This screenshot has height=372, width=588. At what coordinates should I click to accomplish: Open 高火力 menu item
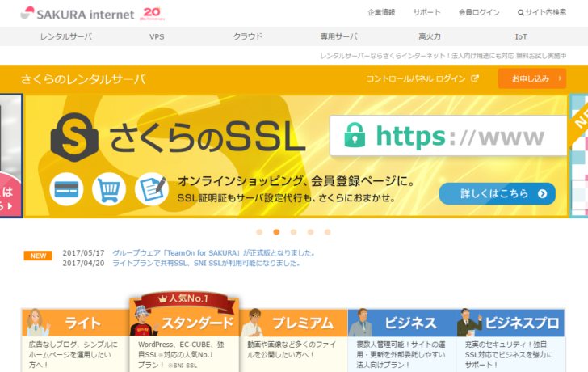click(x=430, y=36)
